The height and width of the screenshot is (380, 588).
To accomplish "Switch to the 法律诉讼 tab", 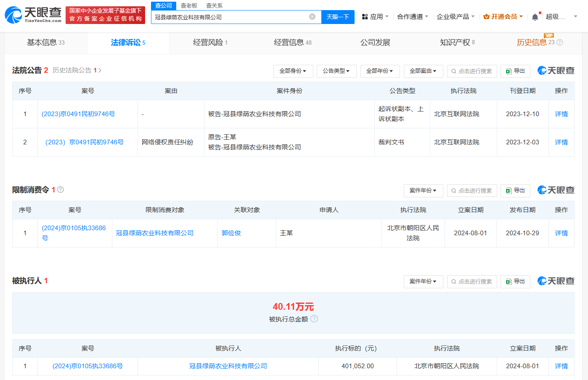I will pos(128,43).
